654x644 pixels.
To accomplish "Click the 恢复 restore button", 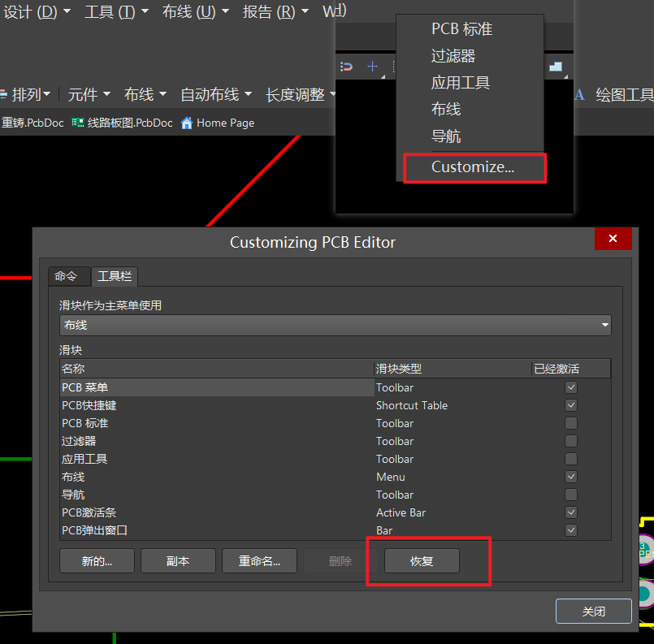I will pyautogui.click(x=422, y=561).
